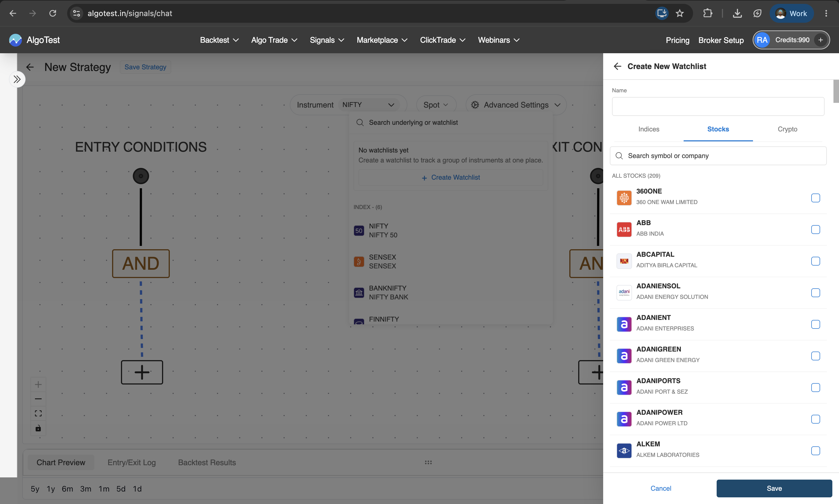Expand the Signals nav menu

327,40
